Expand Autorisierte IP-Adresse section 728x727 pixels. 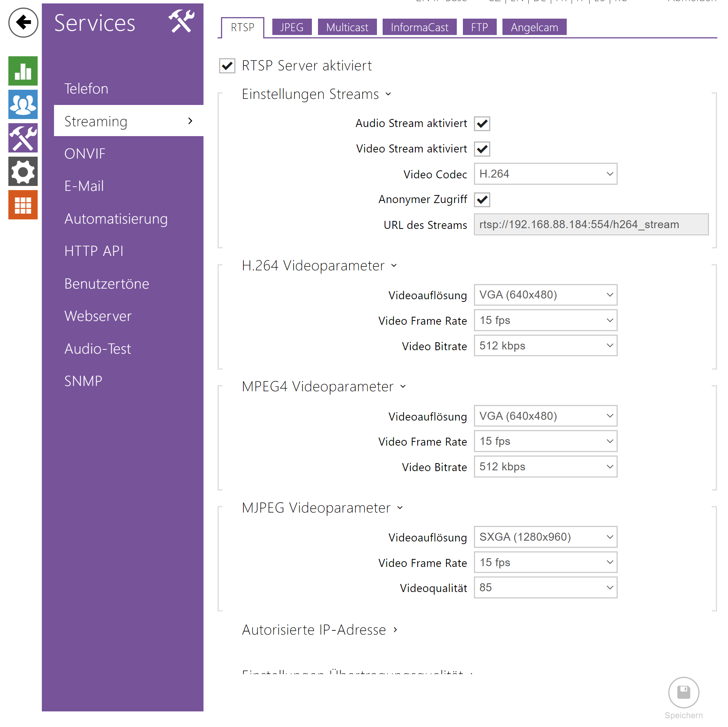[x=320, y=630]
